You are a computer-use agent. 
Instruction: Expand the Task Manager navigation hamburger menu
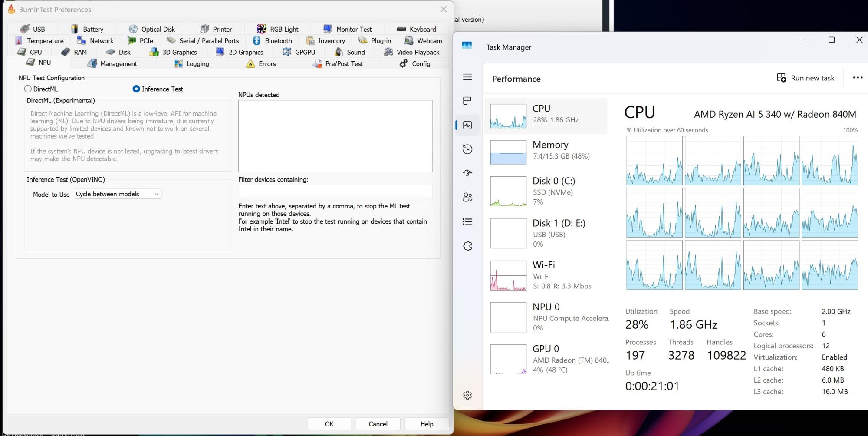tap(467, 77)
